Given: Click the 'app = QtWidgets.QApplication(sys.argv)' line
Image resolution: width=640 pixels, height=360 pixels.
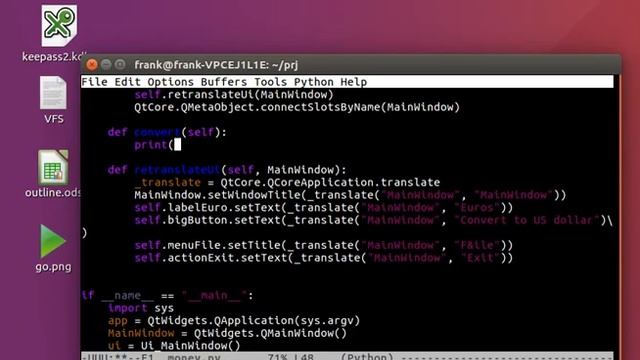Looking at the screenshot, I should click(234, 321).
